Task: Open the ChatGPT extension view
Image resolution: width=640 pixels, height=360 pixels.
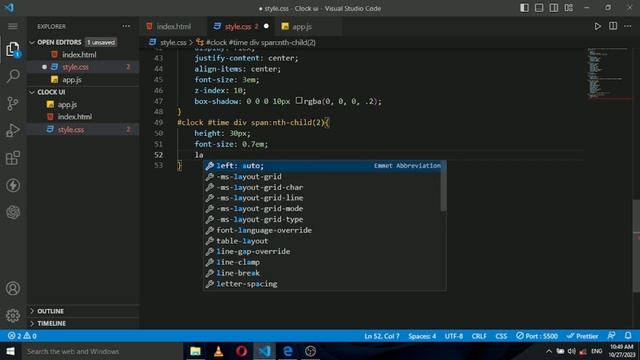Action: click(13, 212)
